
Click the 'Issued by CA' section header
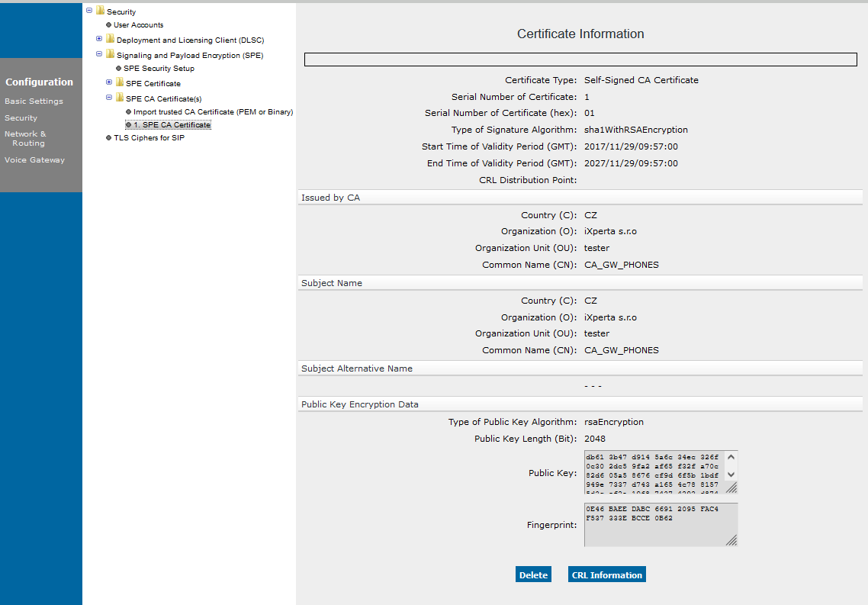point(580,198)
